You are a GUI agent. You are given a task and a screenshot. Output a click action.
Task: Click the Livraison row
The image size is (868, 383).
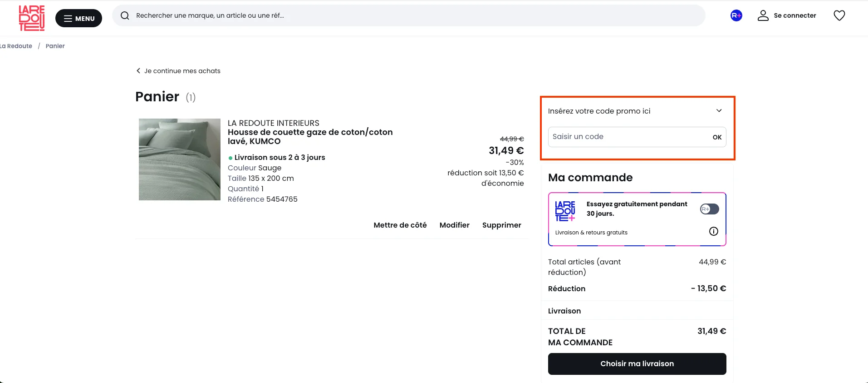pyautogui.click(x=637, y=311)
